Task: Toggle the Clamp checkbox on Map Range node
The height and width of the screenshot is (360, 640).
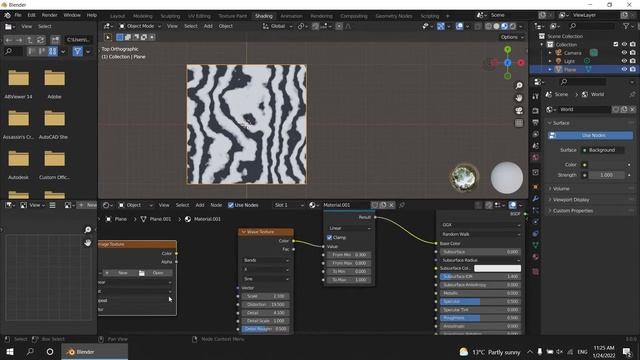Action: pyautogui.click(x=329, y=238)
